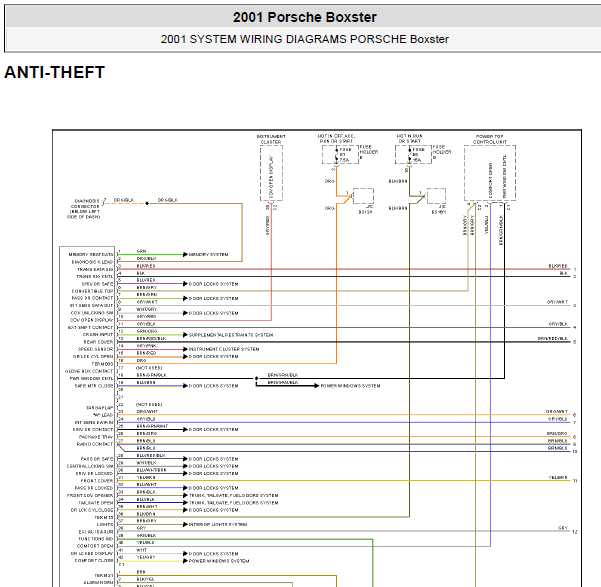This screenshot has width=601, height=587.
Task: Click the wire splice dot near the diagnosis connector
Action: point(147,203)
